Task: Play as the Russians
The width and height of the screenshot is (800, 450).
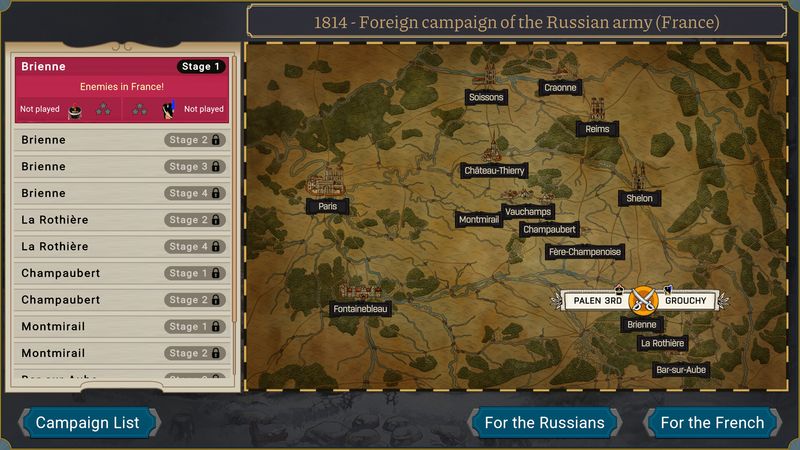Action: tap(544, 423)
